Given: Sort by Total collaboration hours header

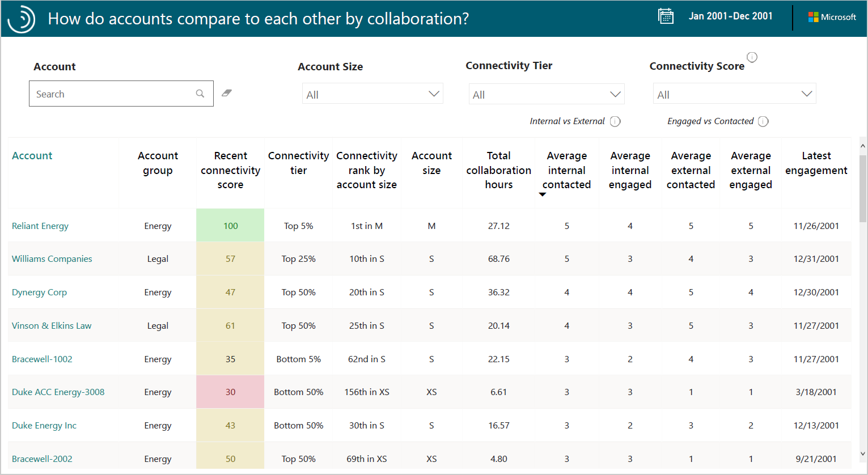Looking at the screenshot, I should pyautogui.click(x=499, y=170).
